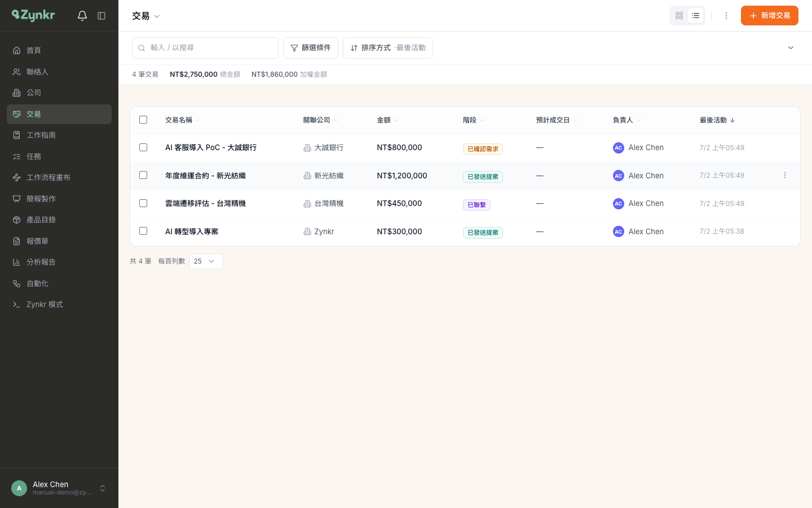812x508 pixels.
Task: Open deal AI 轉型導入專案
Action: (x=192, y=231)
